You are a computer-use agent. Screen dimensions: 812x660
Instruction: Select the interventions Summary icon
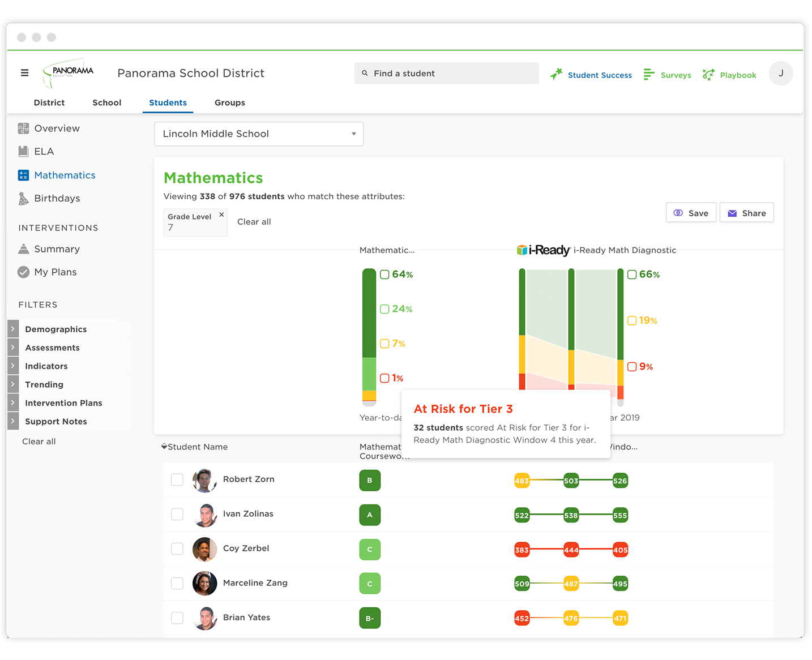coord(23,248)
